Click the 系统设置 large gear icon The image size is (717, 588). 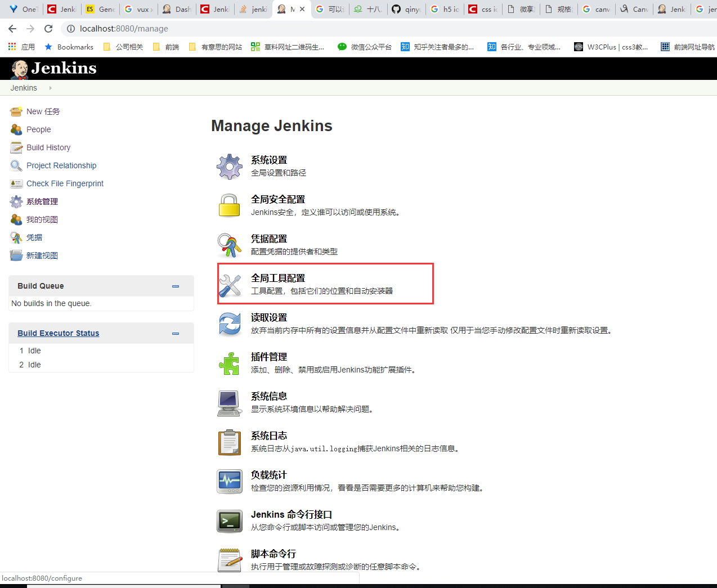[230, 167]
